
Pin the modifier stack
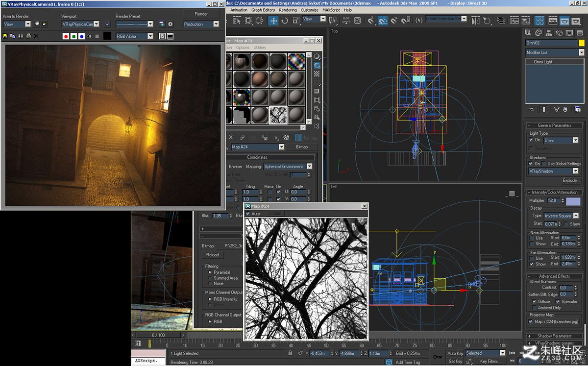(532, 109)
